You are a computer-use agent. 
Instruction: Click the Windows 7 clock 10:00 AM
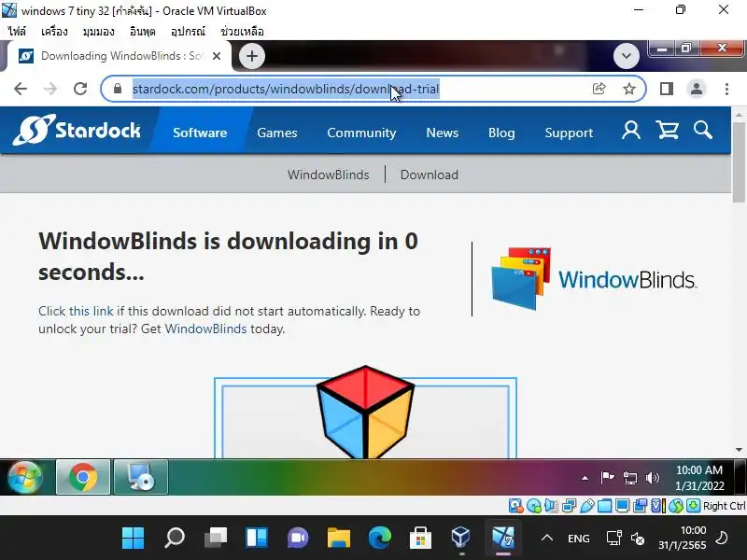pos(699,478)
